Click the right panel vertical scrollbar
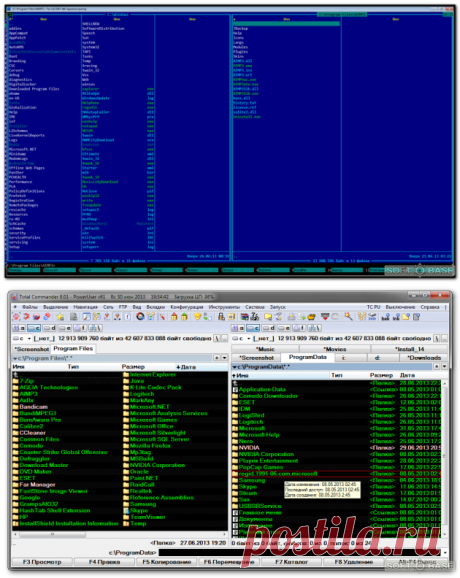The image size is (460, 578). click(445, 459)
